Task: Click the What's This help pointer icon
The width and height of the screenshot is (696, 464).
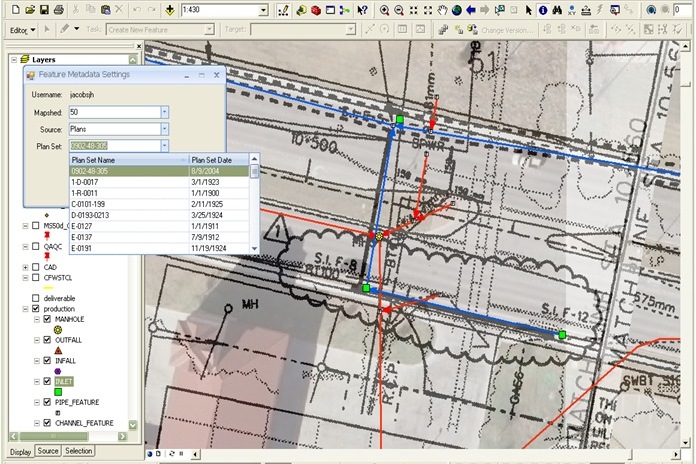Action: coord(362,10)
